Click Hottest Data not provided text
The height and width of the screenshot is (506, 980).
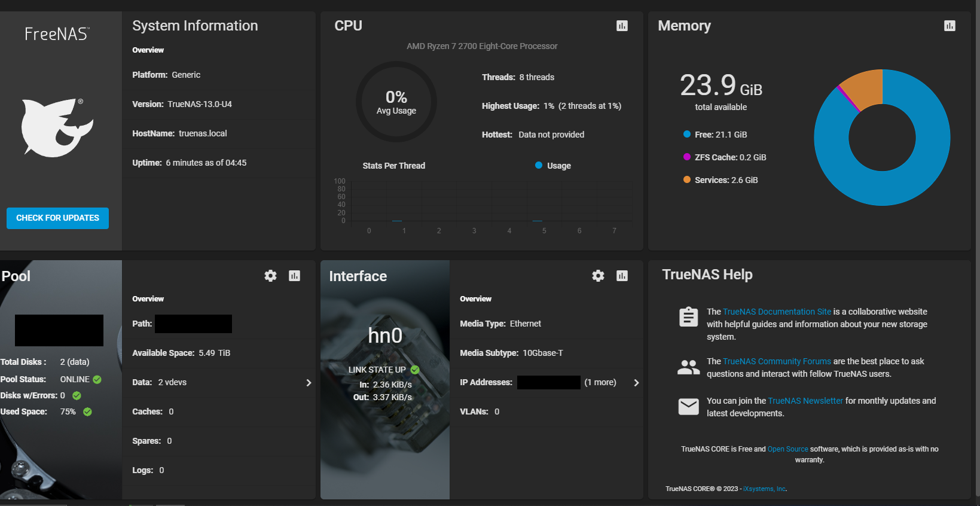[x=533, y=135]
